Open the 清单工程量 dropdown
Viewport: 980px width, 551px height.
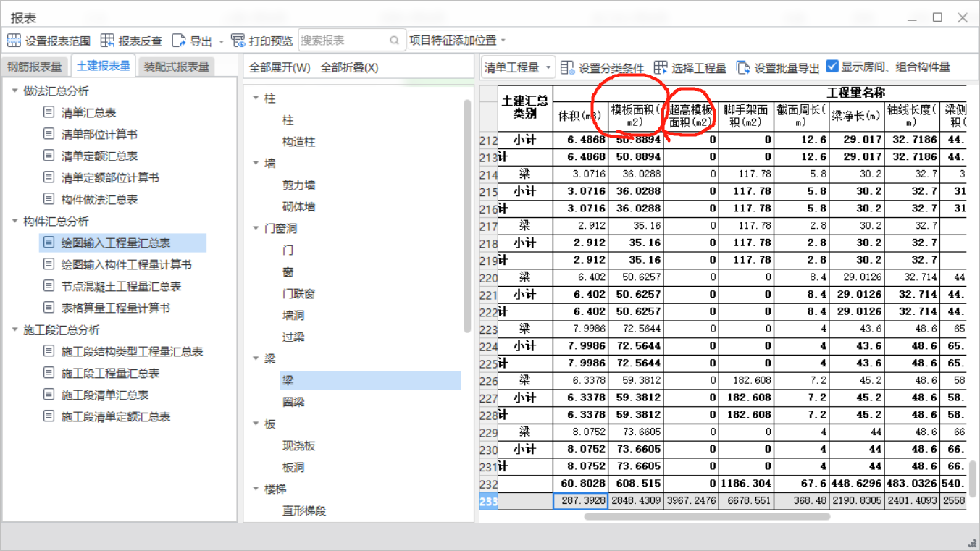point(518,67)
